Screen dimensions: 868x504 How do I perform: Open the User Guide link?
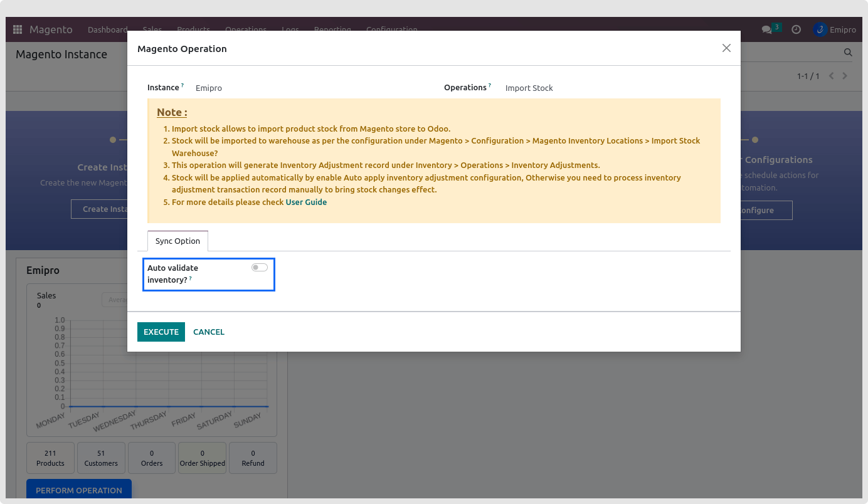[x=306, y=202]
